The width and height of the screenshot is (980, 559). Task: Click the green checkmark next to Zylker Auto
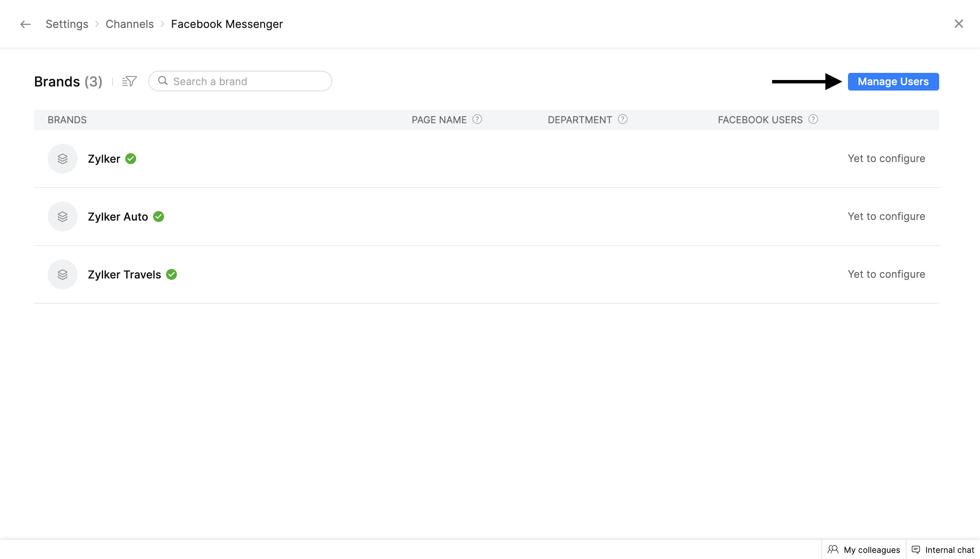coord(159,217)
